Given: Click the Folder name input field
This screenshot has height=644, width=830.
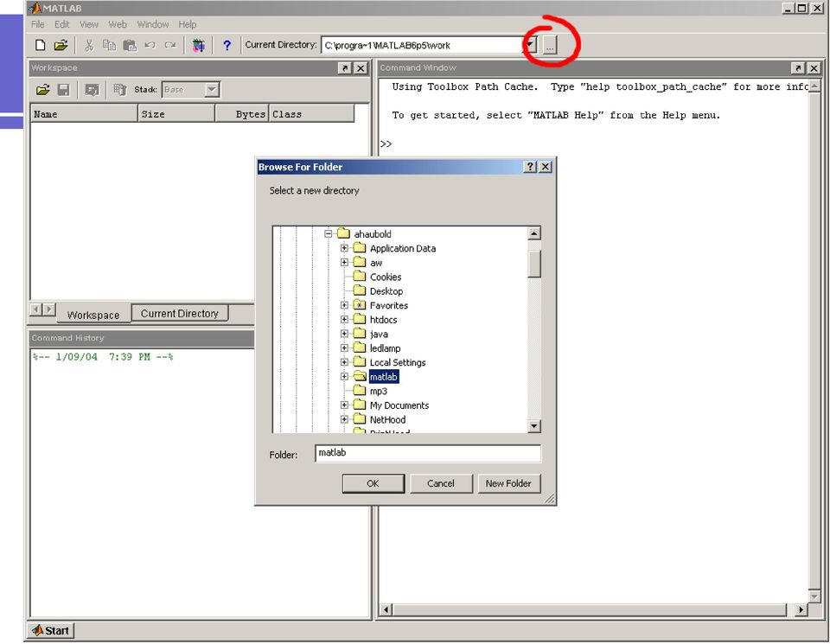Looking at the screenshot, I should click(428, 454).
